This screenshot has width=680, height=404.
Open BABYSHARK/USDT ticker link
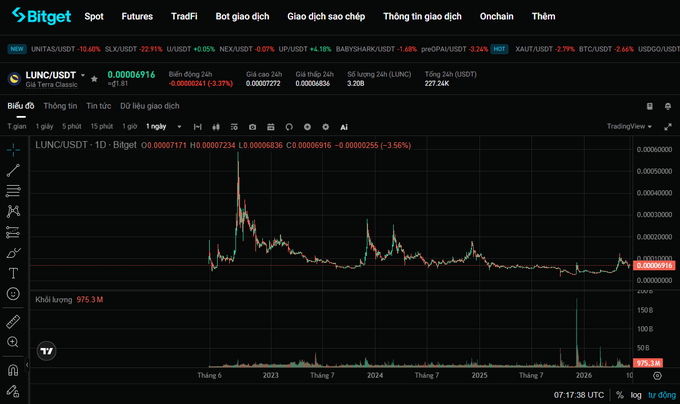[376, 49]
